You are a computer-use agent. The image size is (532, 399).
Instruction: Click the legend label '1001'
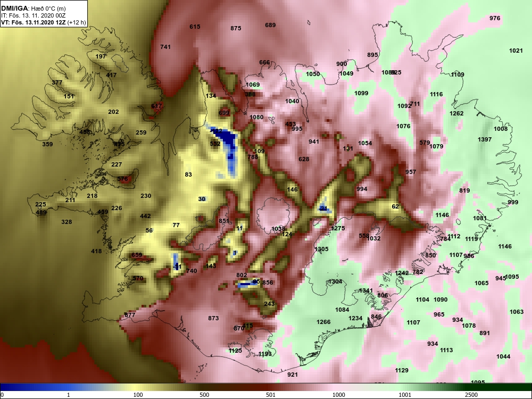pyautogui.click(x=405, y=395)
